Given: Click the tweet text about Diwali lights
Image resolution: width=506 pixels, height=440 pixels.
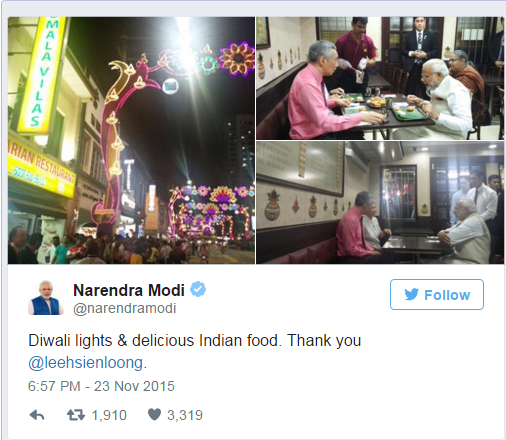Looking at the screenshot, I should pyautogui.click(x=195, y=352).
